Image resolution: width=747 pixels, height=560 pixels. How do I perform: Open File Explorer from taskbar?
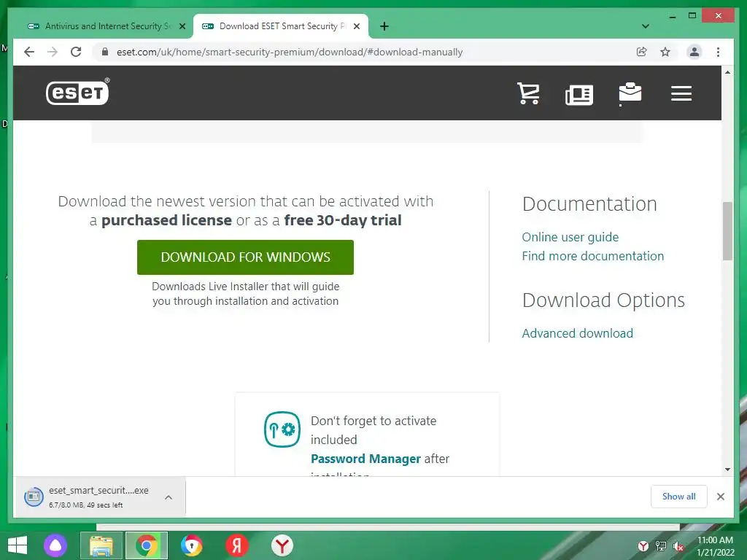click(x=101, y=545)
